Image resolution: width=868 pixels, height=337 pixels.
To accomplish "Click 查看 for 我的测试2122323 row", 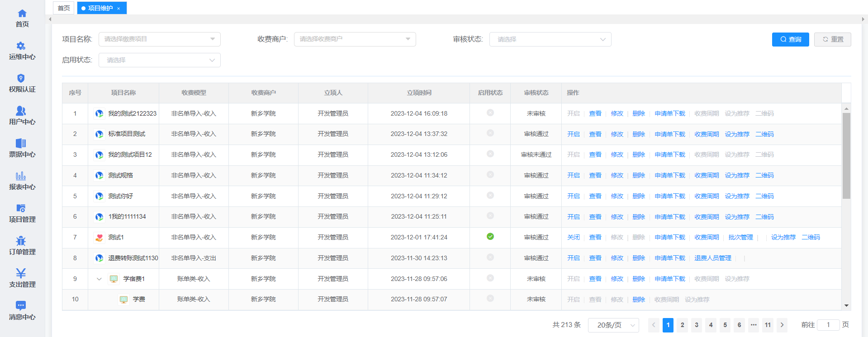I will coord(595,113).
